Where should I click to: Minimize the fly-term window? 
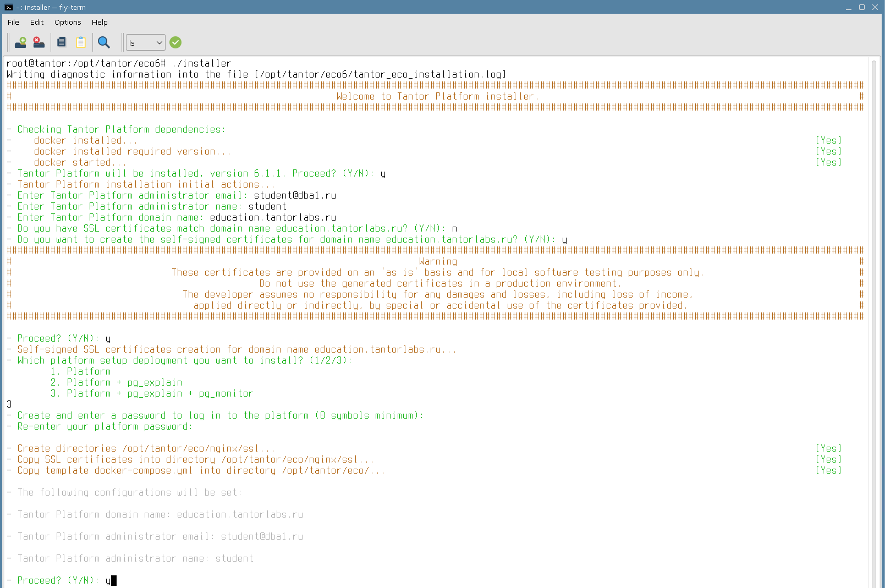[x=849, y=7]
